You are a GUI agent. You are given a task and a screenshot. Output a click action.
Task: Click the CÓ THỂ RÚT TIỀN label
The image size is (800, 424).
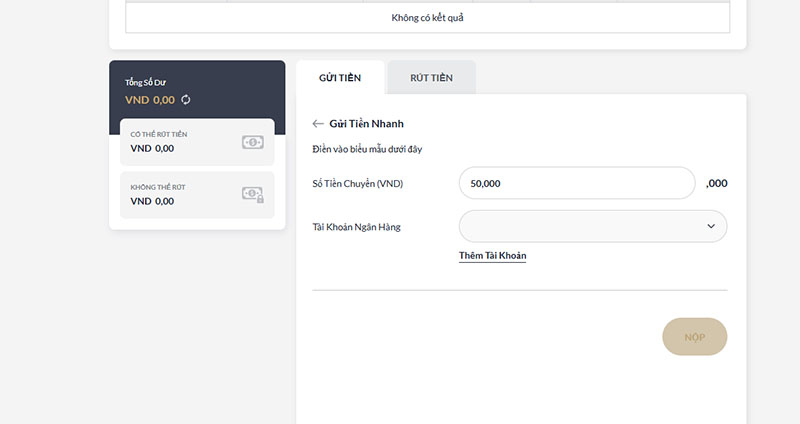pos(159,134)
